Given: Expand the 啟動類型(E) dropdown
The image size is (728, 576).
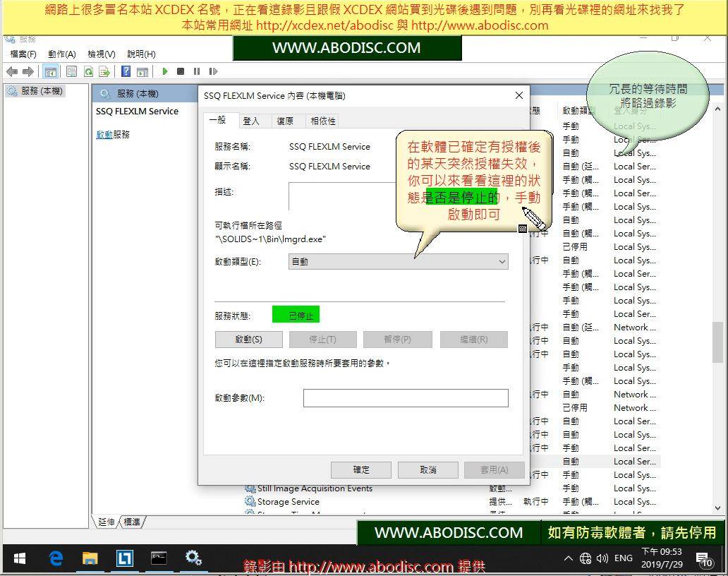Looking at the screenshot, I should click(x=399, y=261).
